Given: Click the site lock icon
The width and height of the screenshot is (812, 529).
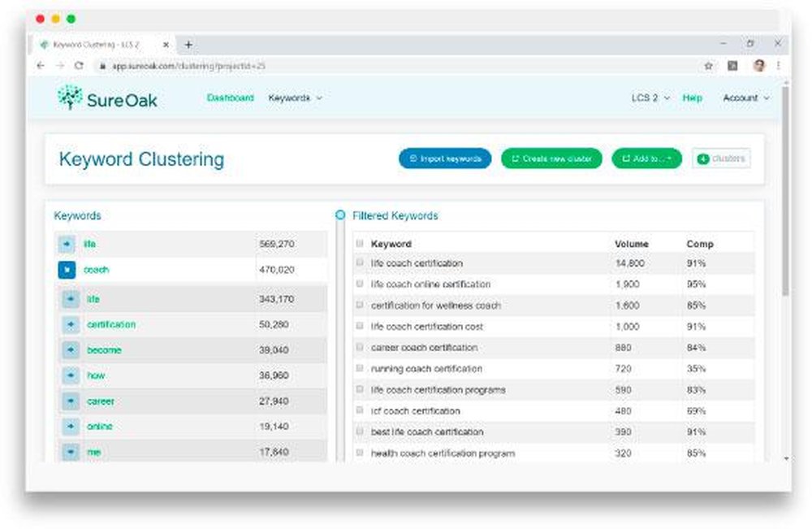Looking at the screenshot, I should (x=102, y=66).
